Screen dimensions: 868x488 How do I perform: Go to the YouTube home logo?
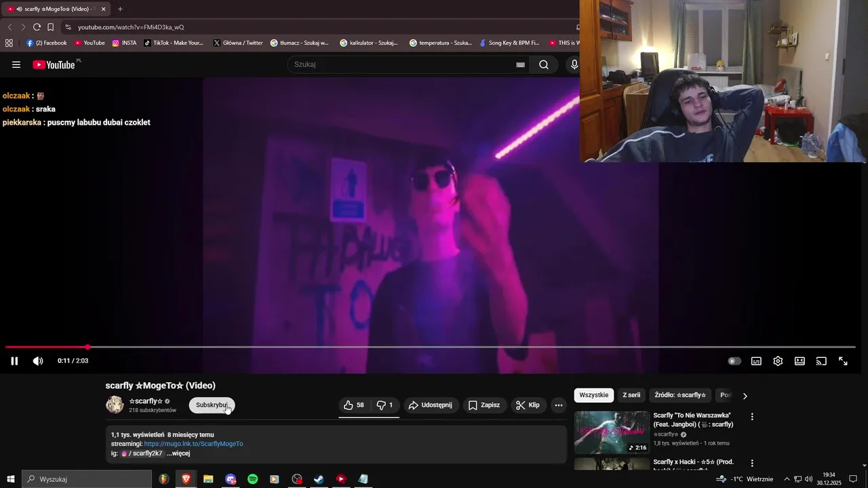click(54, 64)
